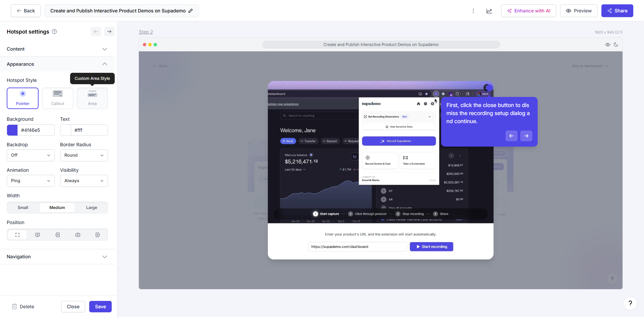Expand the Content section
644x317 pixels.
(57, 49)
